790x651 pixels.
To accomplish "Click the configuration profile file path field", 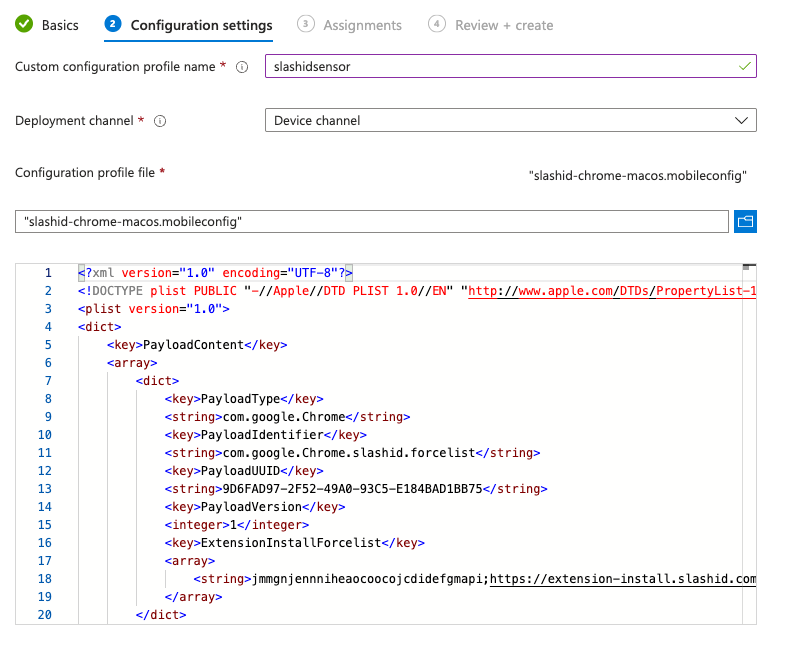I will point(372,222).
